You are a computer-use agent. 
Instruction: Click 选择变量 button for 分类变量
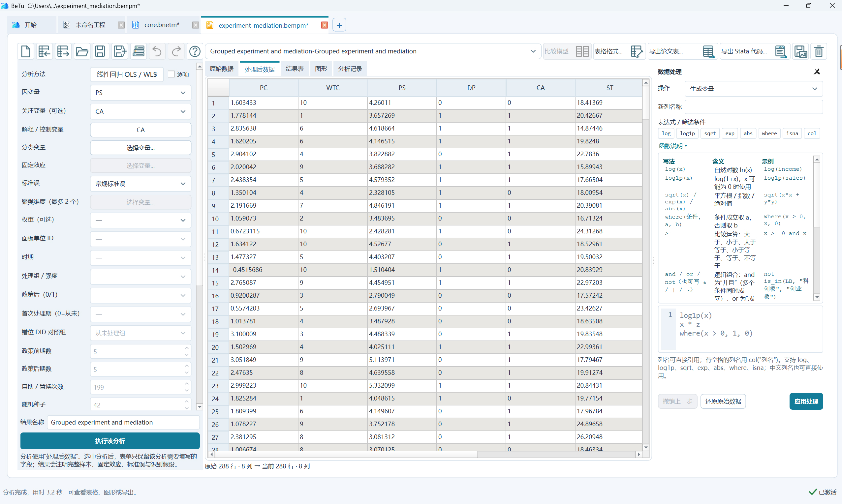(141, 148)
